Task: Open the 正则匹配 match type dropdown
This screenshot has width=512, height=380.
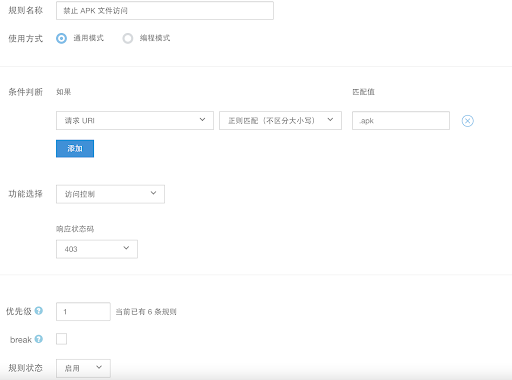Action: pos(280,120)
